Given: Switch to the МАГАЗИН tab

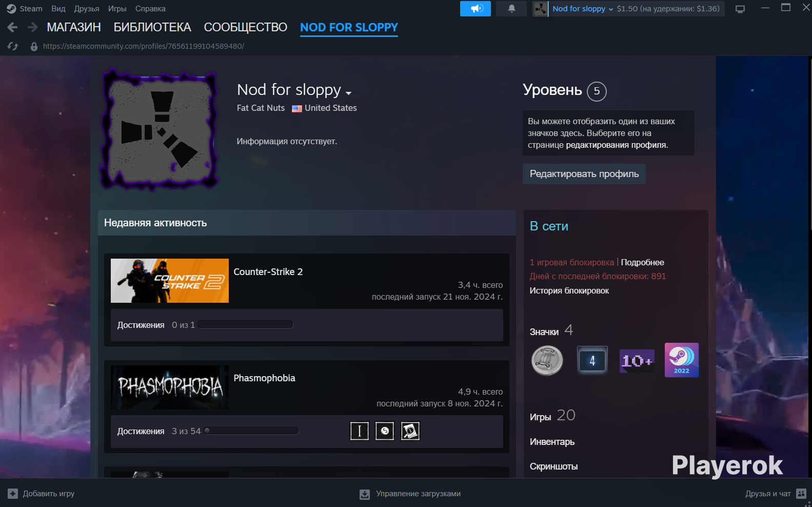Looking at the screenshot, I should point(74,27).
